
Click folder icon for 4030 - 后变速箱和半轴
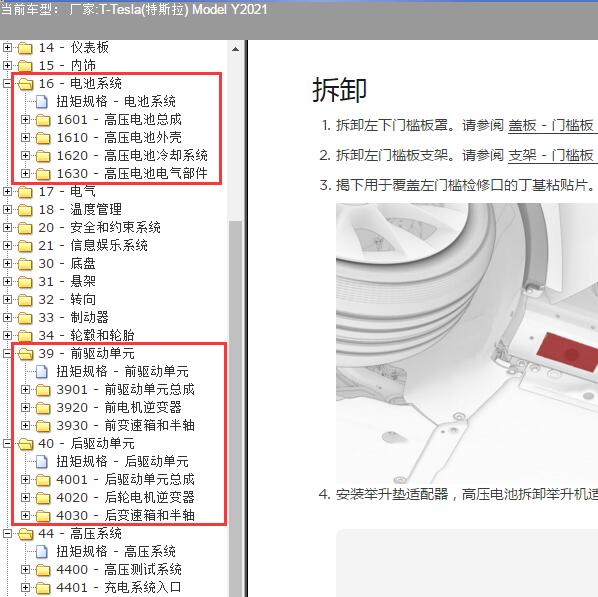43,516
